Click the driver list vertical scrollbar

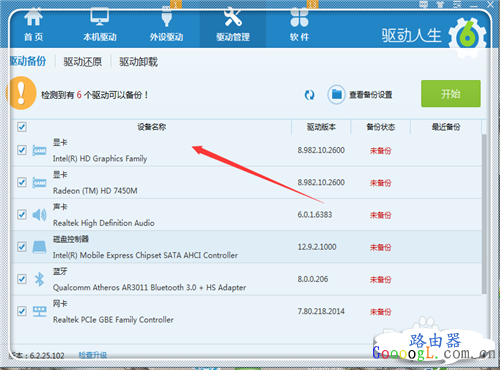click(x=484, y=213)
